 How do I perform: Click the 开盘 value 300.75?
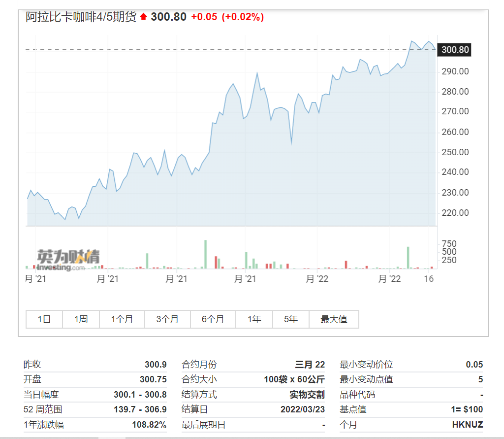click(154, 379)
